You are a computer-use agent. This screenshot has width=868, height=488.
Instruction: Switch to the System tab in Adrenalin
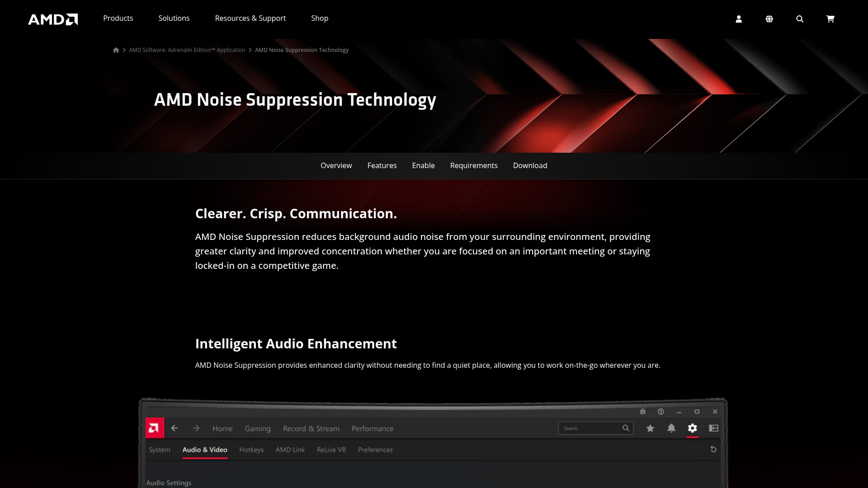point(159,450)
